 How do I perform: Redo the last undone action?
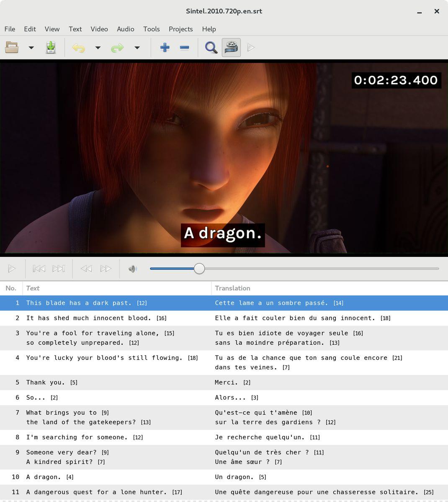click(x=117, y=48)
